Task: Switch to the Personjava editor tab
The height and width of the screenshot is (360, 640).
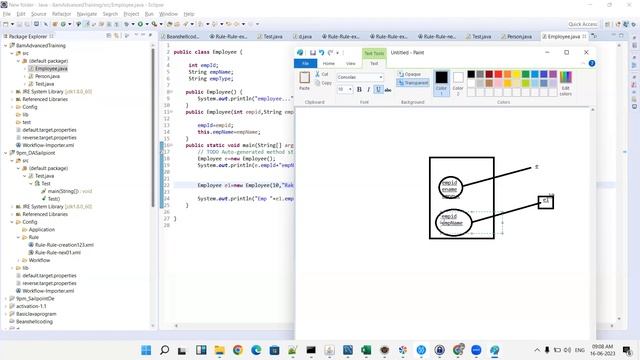Action: pos(517,36)
